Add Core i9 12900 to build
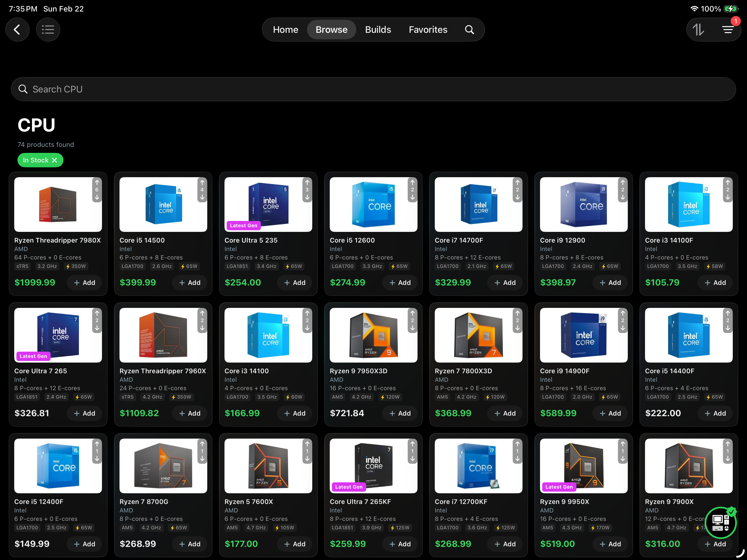Image resolution: width=747 pixels, height=560 pixels. 610,283
